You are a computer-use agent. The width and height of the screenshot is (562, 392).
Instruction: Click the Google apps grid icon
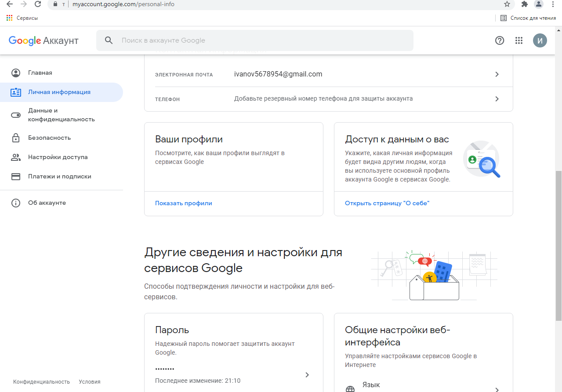[519, 40]
